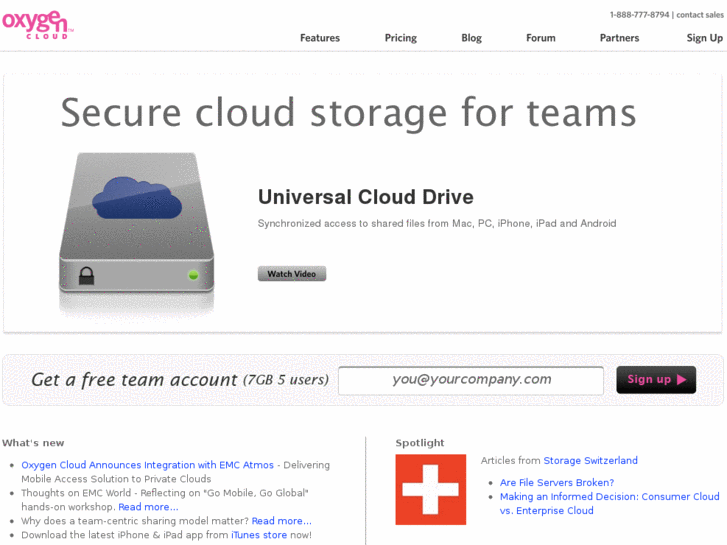Open Making an Informed Decision article

609,503
